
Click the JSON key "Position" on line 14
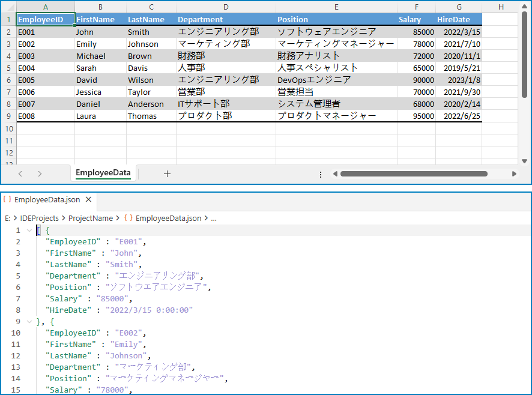pyautogui.click(x=68, y=378)
